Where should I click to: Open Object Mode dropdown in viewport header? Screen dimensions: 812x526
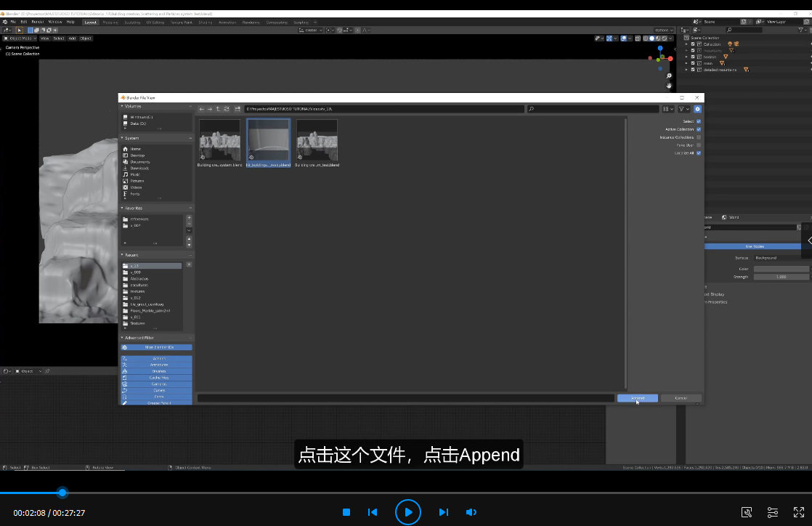coord(20,39)
